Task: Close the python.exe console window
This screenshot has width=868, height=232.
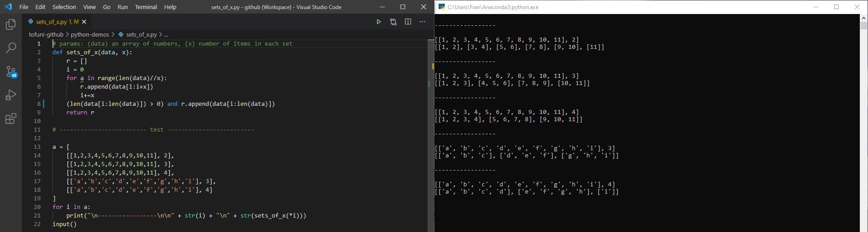Action: [857, 7]
